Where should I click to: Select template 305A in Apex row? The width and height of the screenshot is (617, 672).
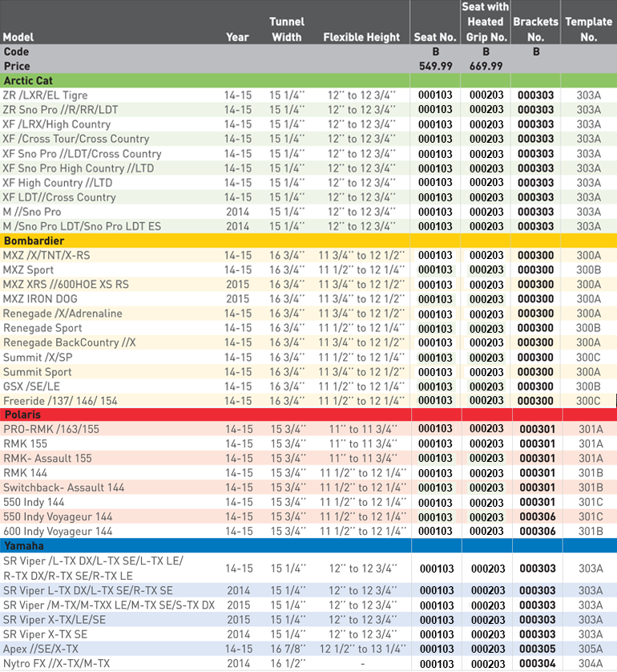point(591,649)
